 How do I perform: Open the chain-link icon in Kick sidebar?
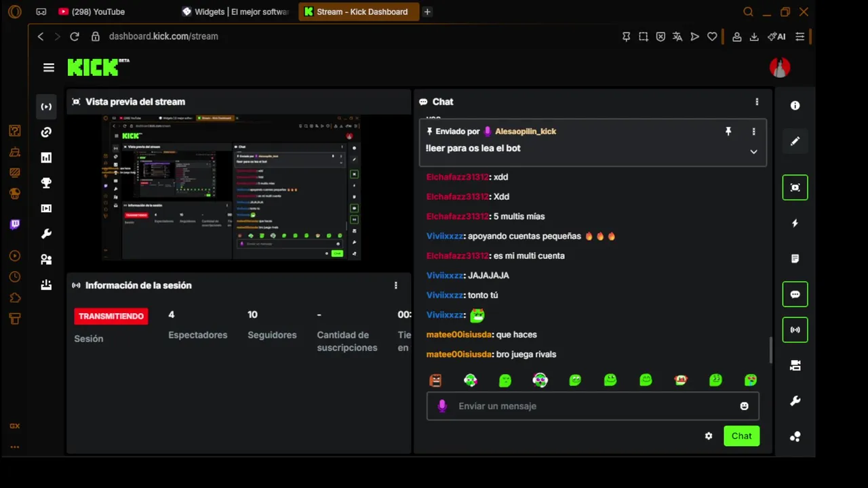[46, 132]
